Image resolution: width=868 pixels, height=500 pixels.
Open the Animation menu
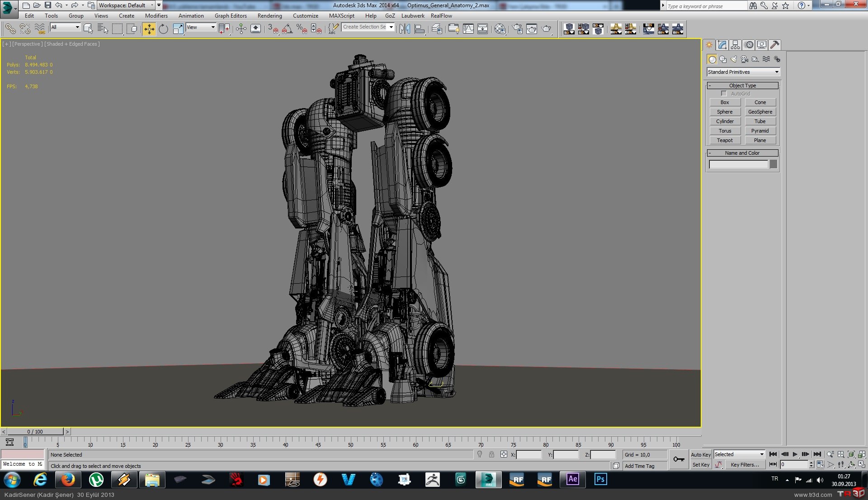[x=191, y=16]
